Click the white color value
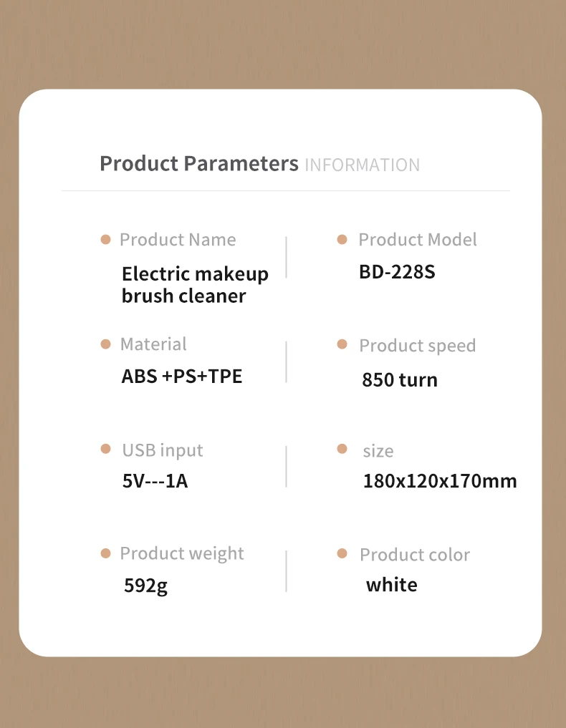The image size is (566, 728). point(391,585)
